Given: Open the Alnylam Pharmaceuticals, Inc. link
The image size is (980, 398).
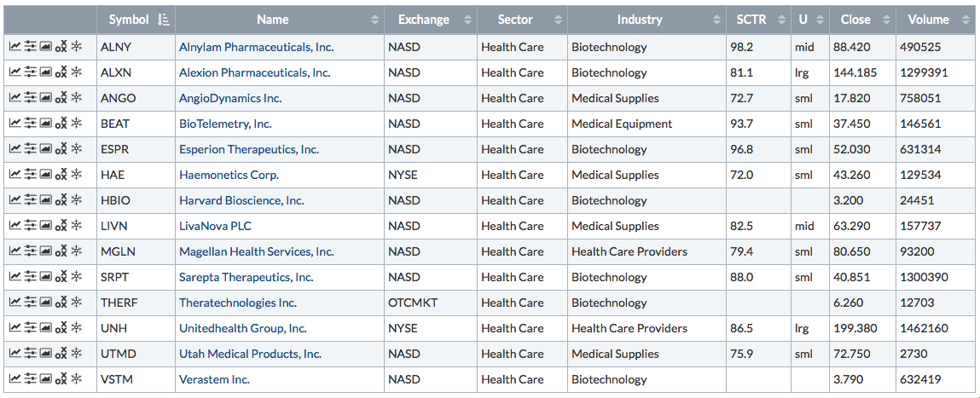Looking at the screenshot, I should pyautogui.click(x=256, y=48).
